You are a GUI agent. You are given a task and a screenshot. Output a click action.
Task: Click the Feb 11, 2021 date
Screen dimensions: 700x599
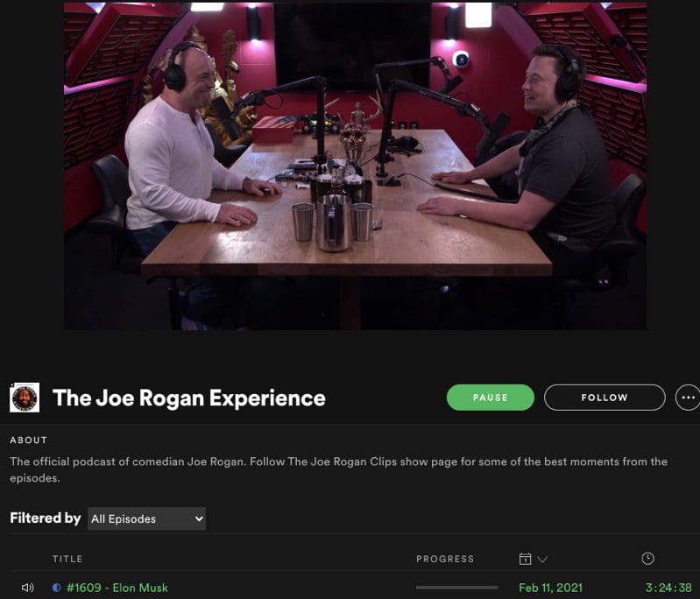click(x=550, y=588)
